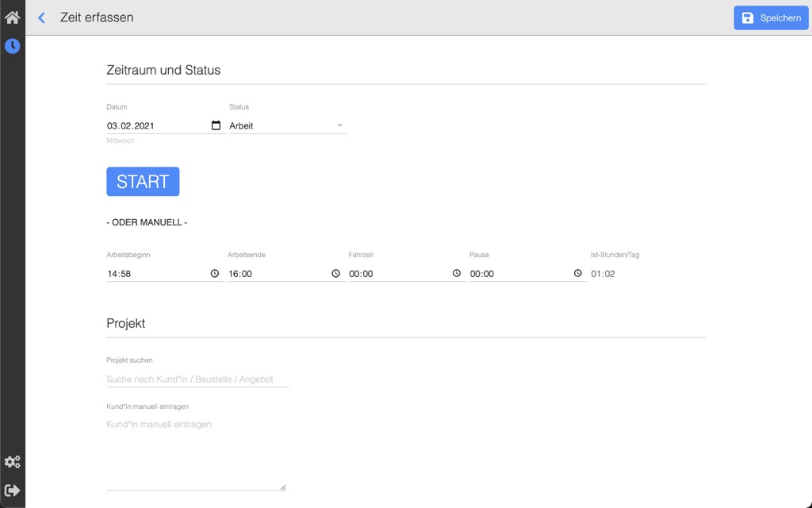Click the Projekt section heading
812x508 pixels.
[126, 324]
